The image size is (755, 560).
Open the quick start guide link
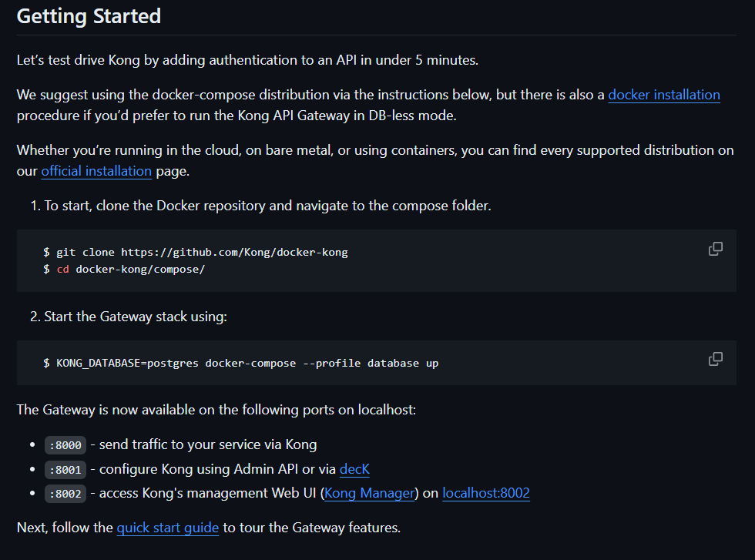click(168, 528)
